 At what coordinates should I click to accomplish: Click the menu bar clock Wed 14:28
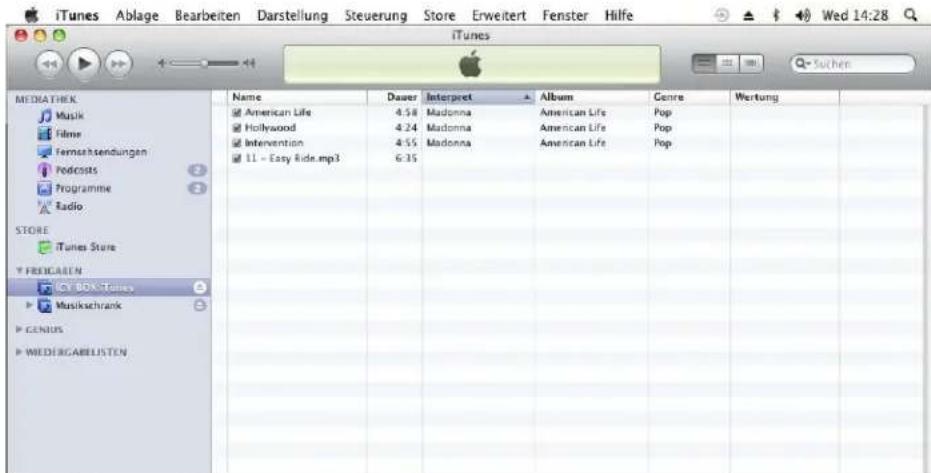[856, 16]
